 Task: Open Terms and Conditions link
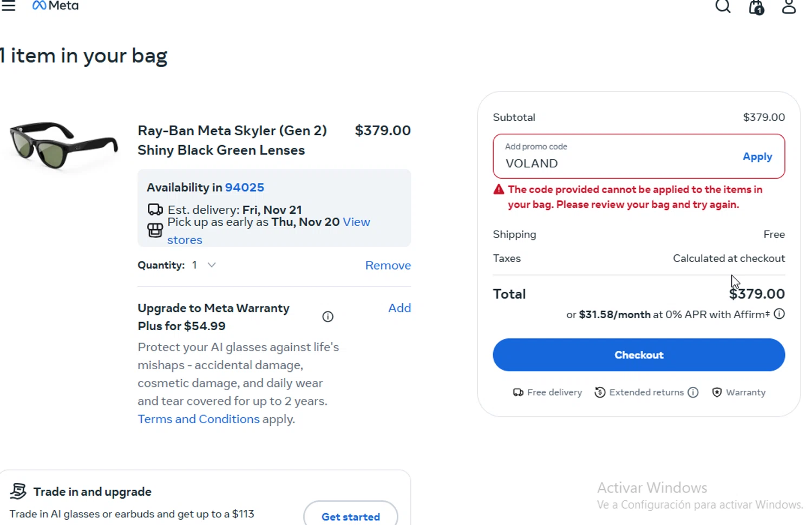click(x=198, y=419)
